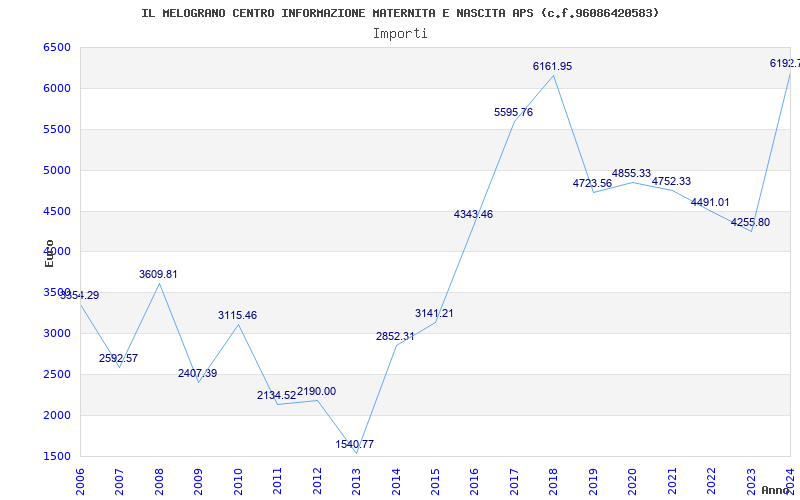Image resolution: width=800 pixels, height=500 pixels.
Task: Select the data label 4855.33
Action: click(x=632, y=173)
